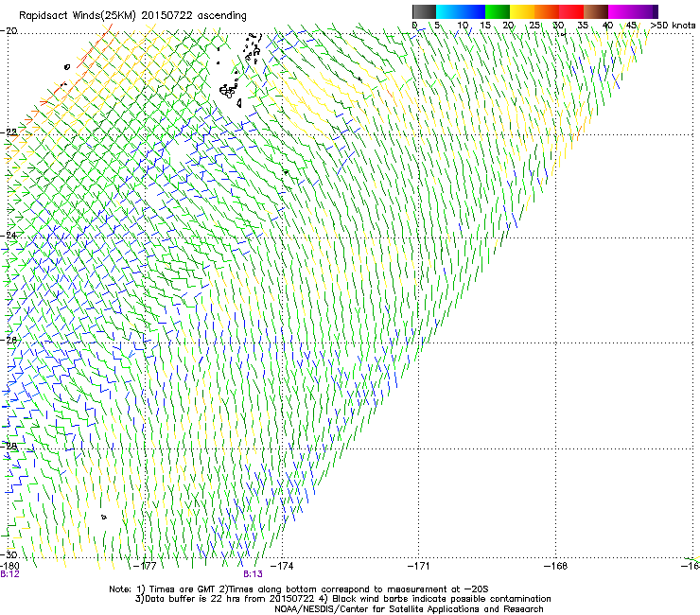700x615 pixels.
Task: Click the '>50 knots' legend label
Action: point(673,26)
